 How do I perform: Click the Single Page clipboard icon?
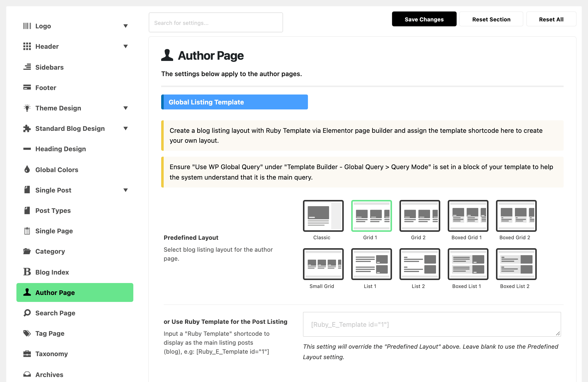pyautogui.click(x=27, y=231)
